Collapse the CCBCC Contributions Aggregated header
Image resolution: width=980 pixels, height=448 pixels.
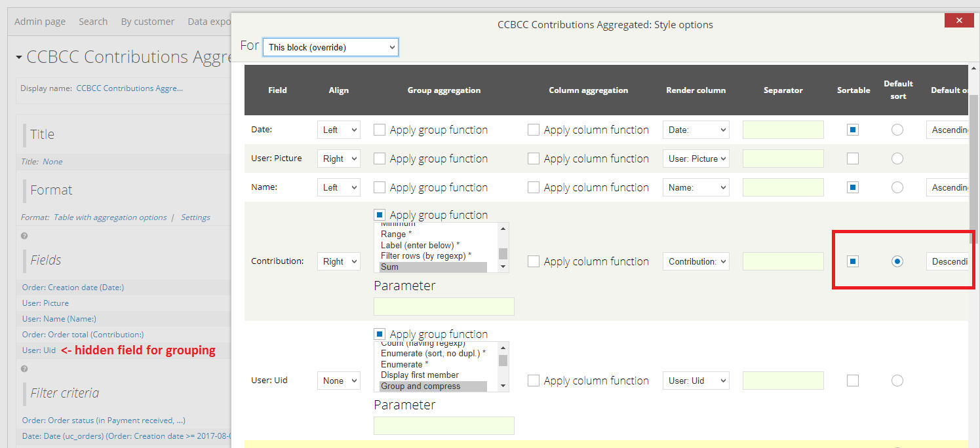point(18,56)
